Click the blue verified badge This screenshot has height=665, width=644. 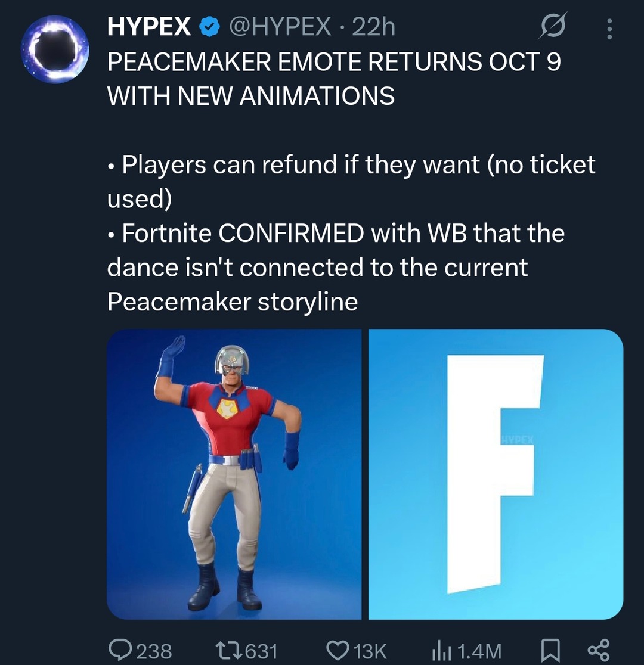(x=208, y=27)
